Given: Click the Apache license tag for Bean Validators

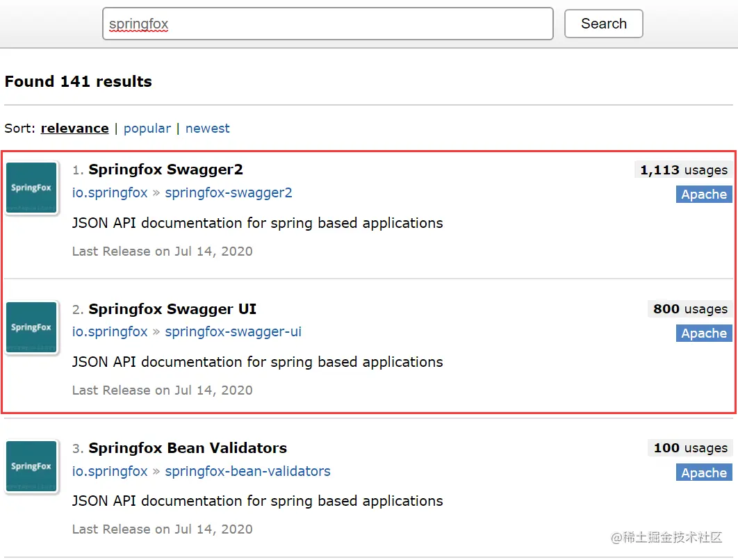Looking at the screenshot, I should click(704, 472).
